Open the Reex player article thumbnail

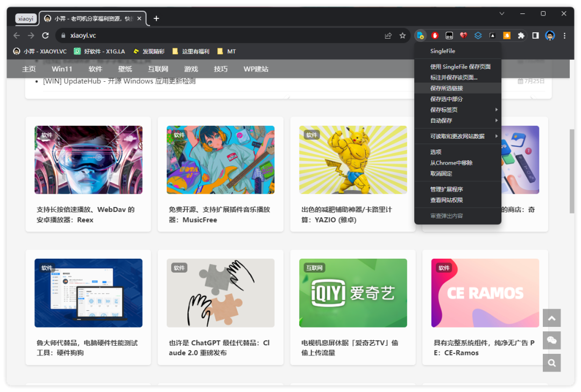click(88, 160)
